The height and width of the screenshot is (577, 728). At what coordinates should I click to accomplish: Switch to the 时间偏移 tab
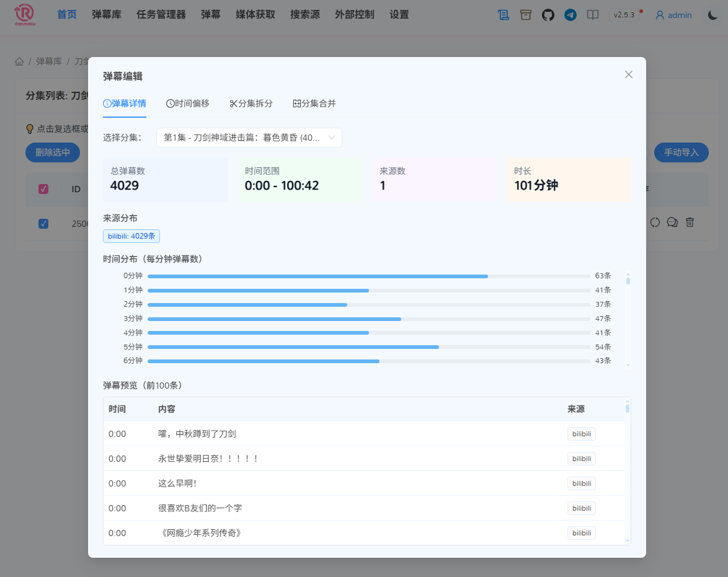point(188,104)
